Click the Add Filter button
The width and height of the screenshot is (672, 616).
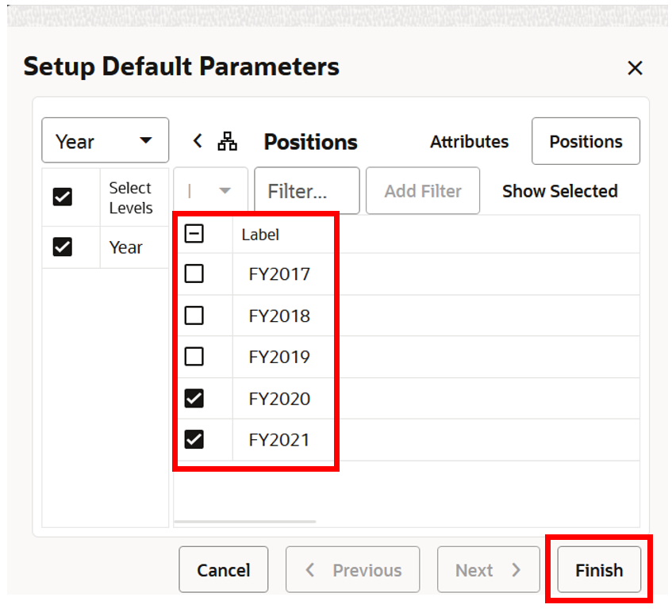click(422, 190)
